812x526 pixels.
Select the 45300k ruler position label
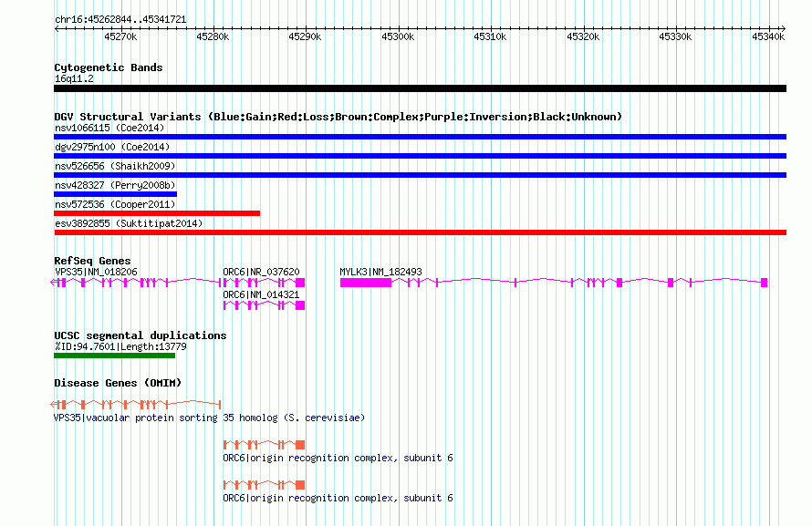tap(398, 36)
